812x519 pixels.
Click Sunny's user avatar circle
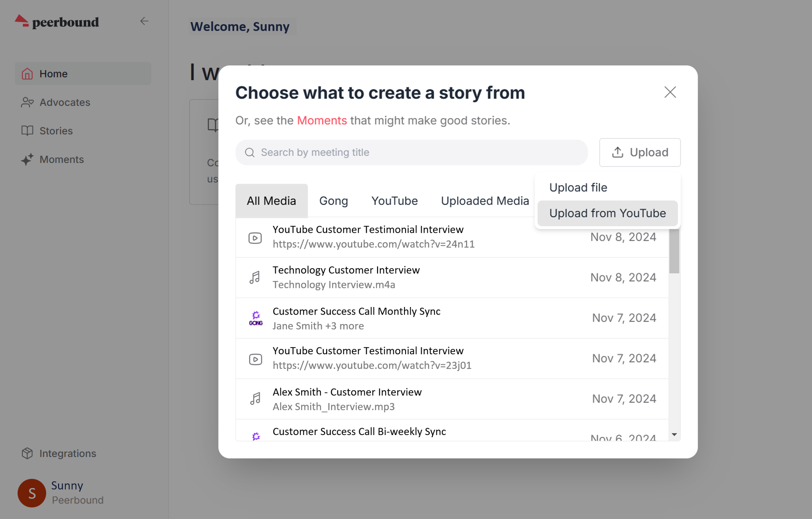pos(32,493)
